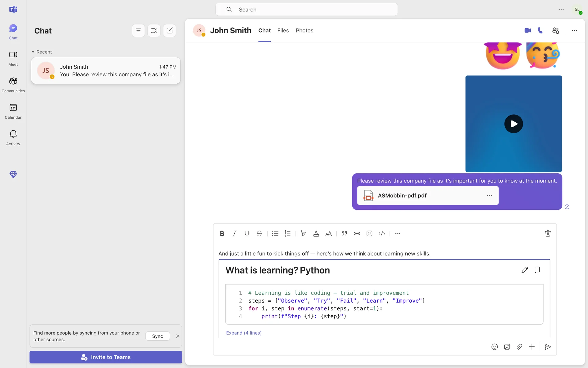Discard the draft with the trash icon
Screen dimensions: 588x368
coord(548,233)
